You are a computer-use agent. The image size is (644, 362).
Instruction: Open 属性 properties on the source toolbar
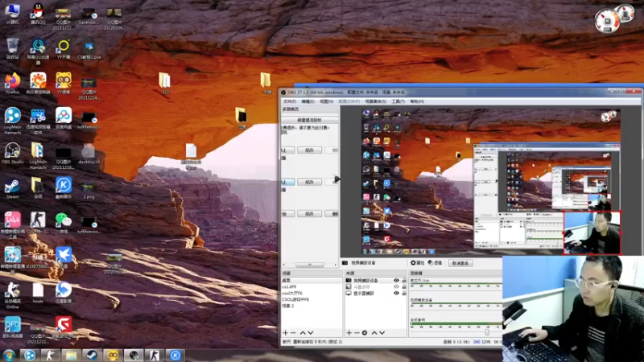coord(417,263)
